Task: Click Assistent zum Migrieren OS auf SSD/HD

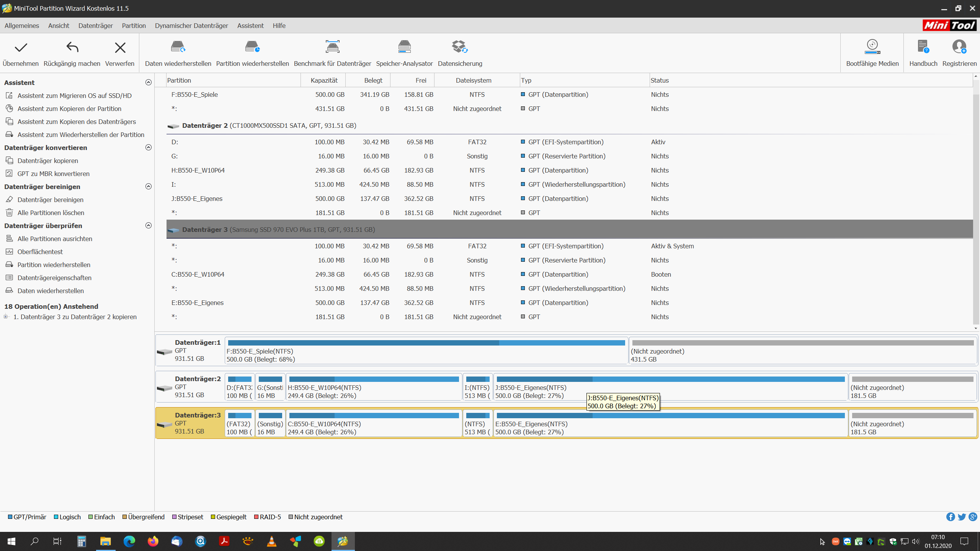Action: (74, 96)
